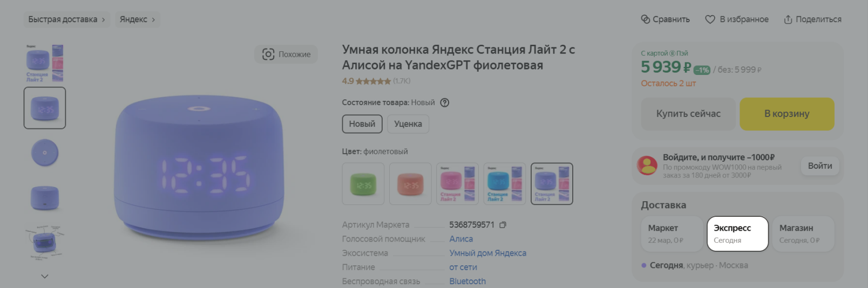Choose the purple speaker color option
Image resolution: width=868 pixels, height=288 pixels.
(x=552, y=184)
